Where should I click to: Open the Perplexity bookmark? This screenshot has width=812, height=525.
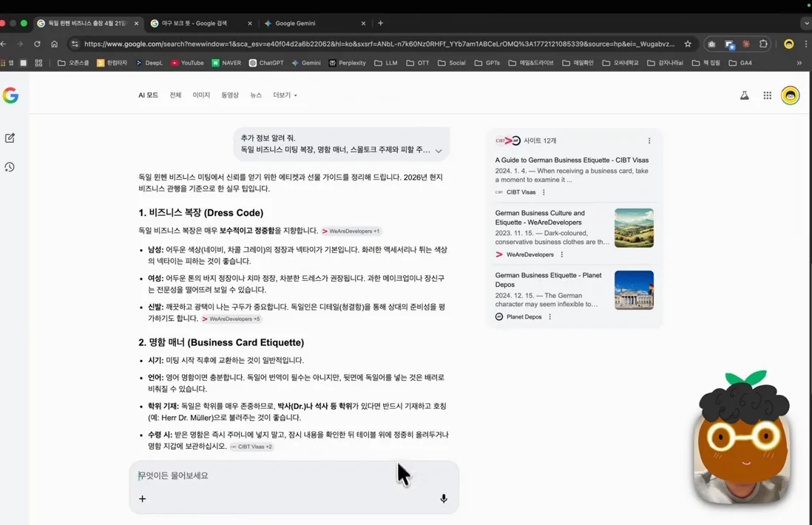point(347,63)
